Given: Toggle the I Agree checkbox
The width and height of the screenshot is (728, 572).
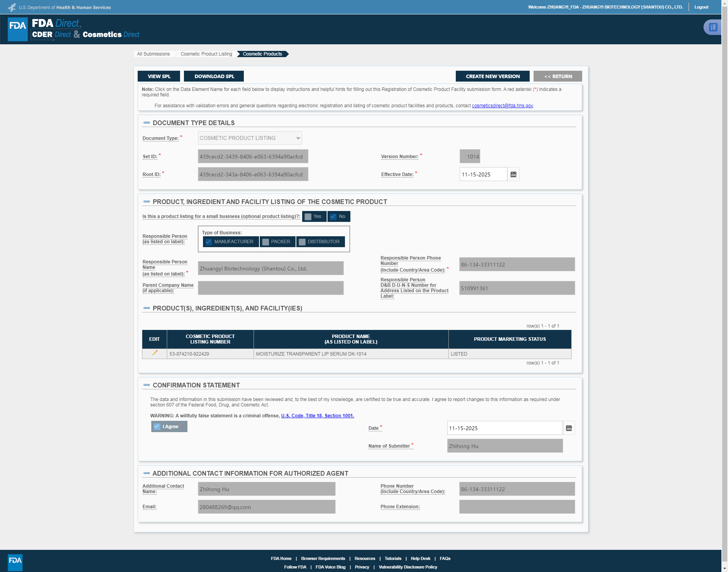Looking at the screenshot, I should point(157,427).
